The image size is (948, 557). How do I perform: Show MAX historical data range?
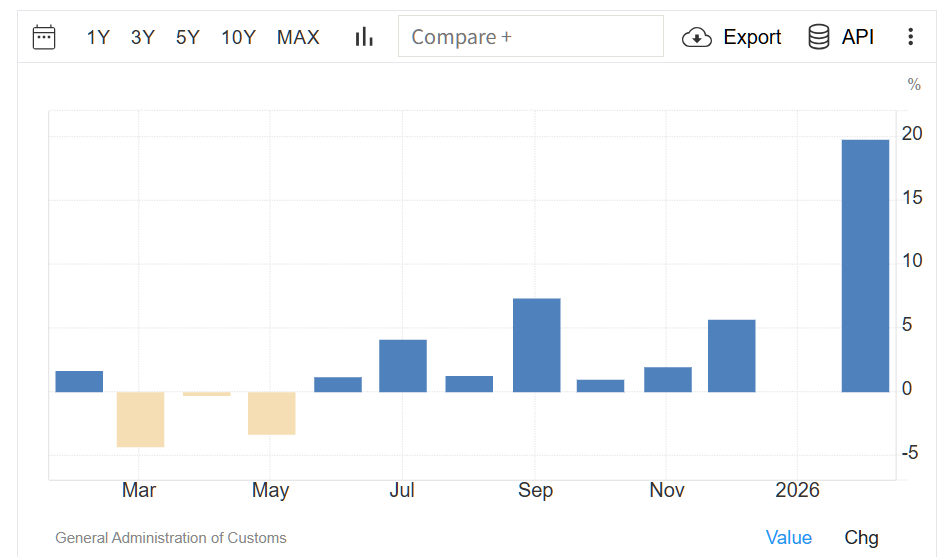(298, 37)
